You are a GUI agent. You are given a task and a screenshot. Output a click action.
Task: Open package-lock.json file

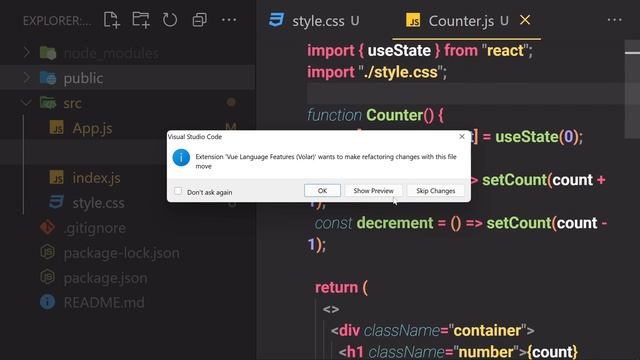click(x=121, y=253)
